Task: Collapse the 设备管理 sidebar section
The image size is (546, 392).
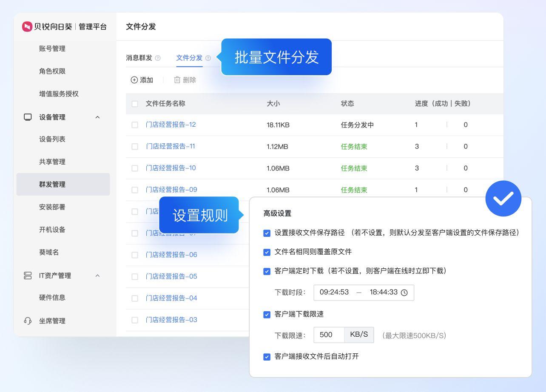Action: (97, 117)
